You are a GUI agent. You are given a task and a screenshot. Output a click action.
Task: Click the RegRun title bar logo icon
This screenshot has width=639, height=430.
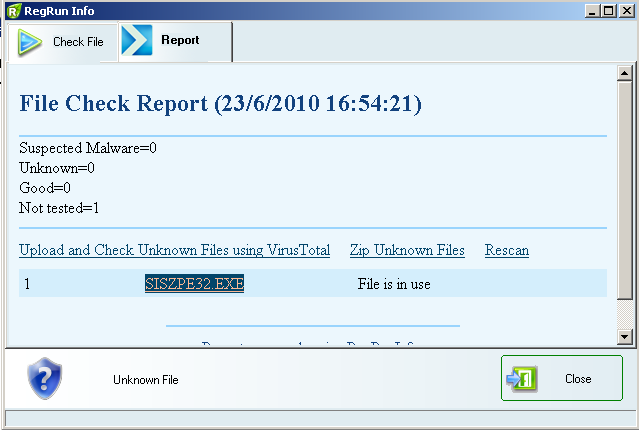[13, 11]
